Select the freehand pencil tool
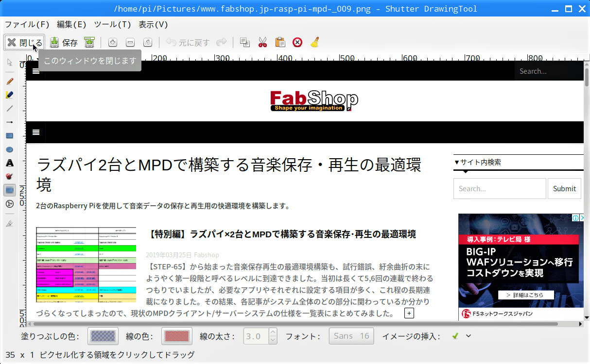The width and height of the screenshot is (590, 364). (x=10, y=81)
